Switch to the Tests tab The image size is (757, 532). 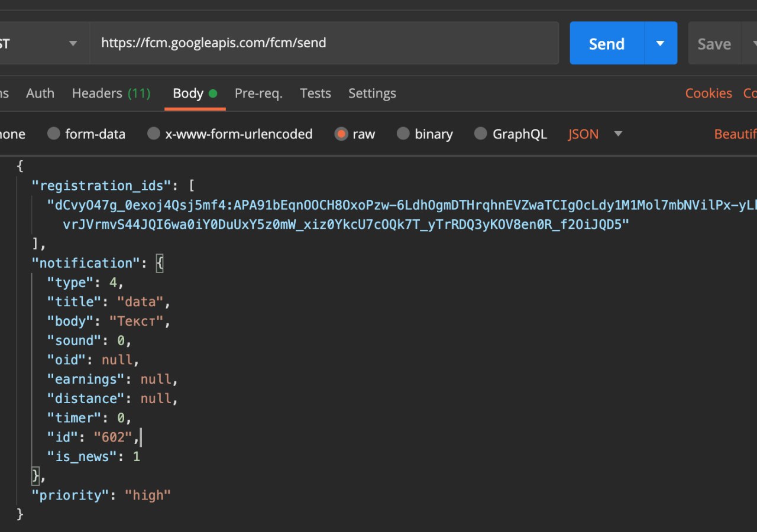coord(315,93)
